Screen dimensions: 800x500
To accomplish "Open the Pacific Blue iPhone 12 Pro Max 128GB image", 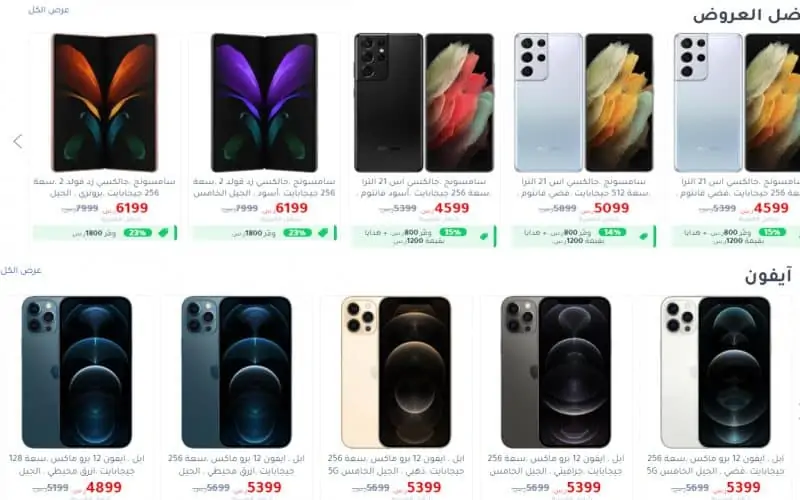I will pos(77,372).
